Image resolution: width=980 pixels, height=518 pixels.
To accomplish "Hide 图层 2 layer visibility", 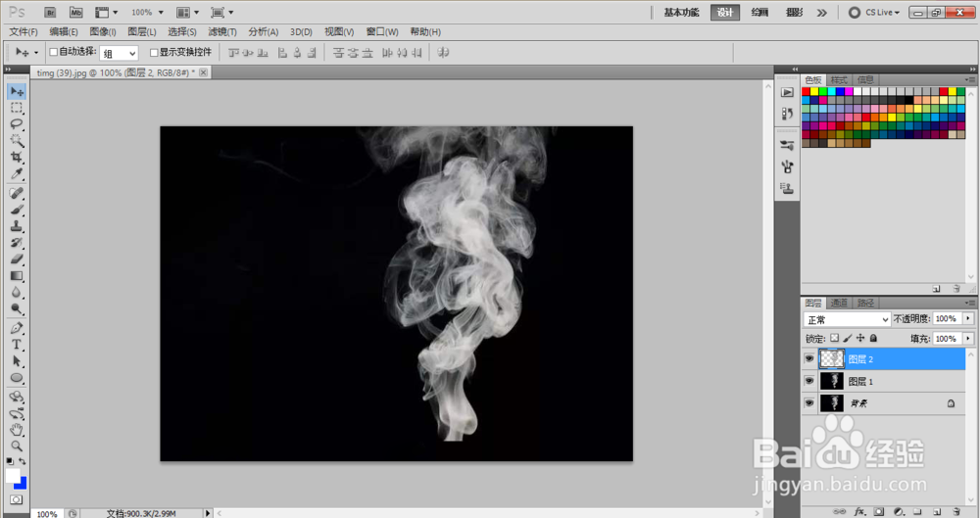I will coord(808,358).
